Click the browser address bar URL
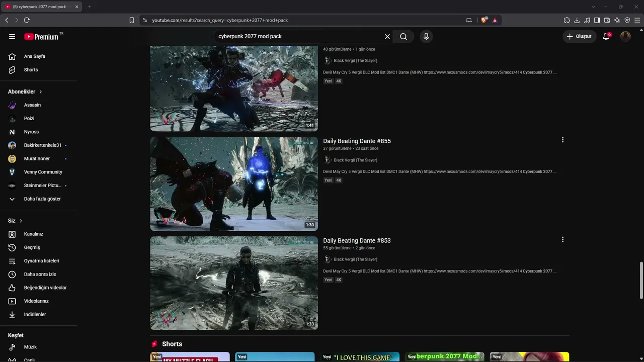The width and height of the screenshot is (644, 362). tap(220, 20)
